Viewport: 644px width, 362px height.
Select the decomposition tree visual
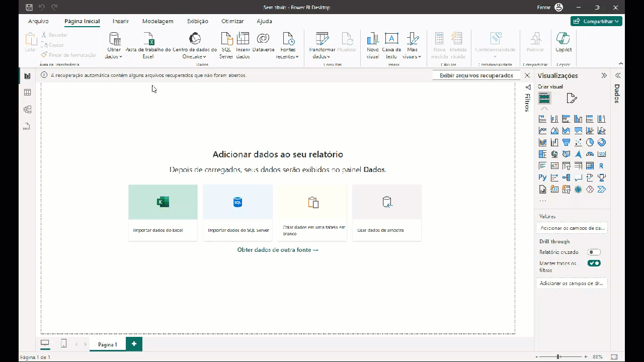point(566,177)
